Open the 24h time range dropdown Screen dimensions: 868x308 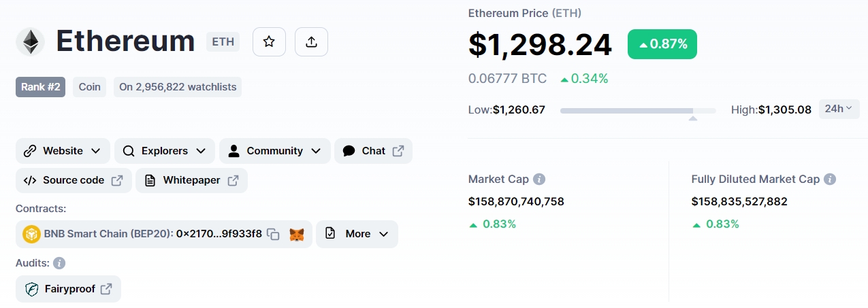[x=839, y=109]
